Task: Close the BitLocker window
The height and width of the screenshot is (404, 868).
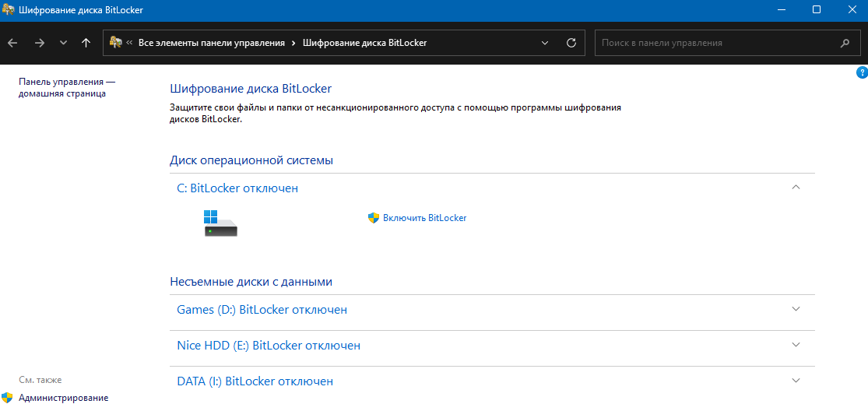Action: click(x=852, y=10)
